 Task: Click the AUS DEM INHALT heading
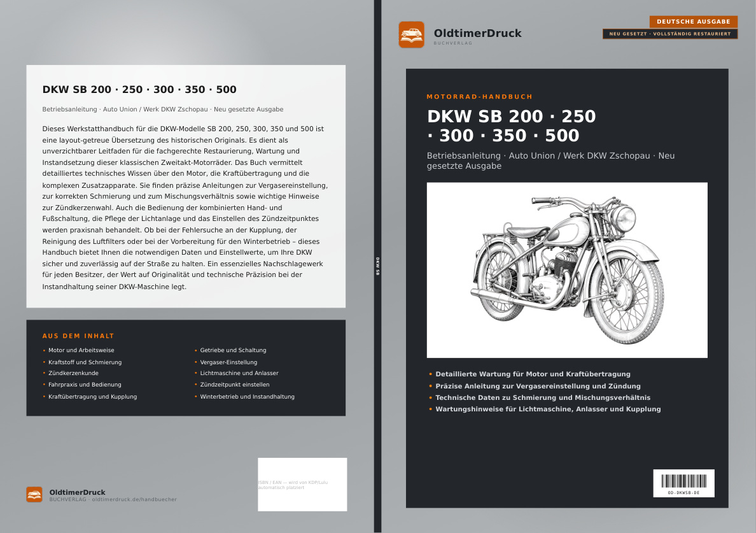pos(78,336)
